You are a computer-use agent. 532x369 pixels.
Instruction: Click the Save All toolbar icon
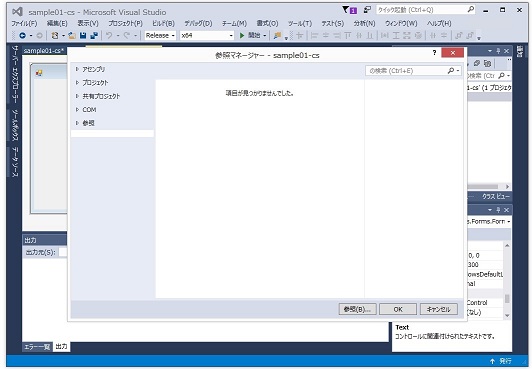tap(94, 35)
